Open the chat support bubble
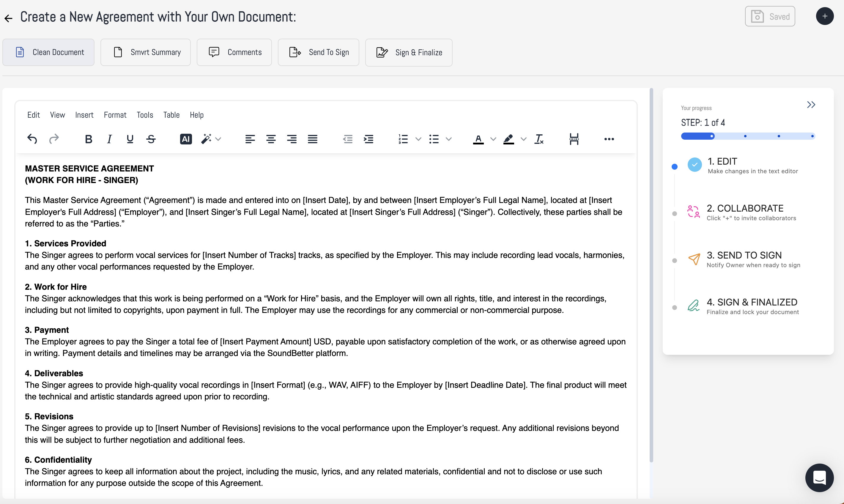This screenshot has width=844, height=504. pyautogui.click(x=819, y=477)
